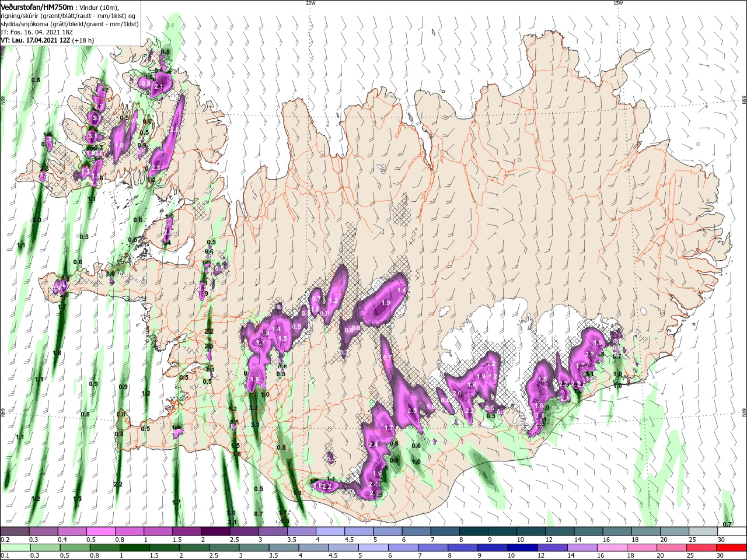Select the light lavender snow swatch labeled 4
This screenshot has height=560, width=747.
pyautogui.click(x=330, y=531)
